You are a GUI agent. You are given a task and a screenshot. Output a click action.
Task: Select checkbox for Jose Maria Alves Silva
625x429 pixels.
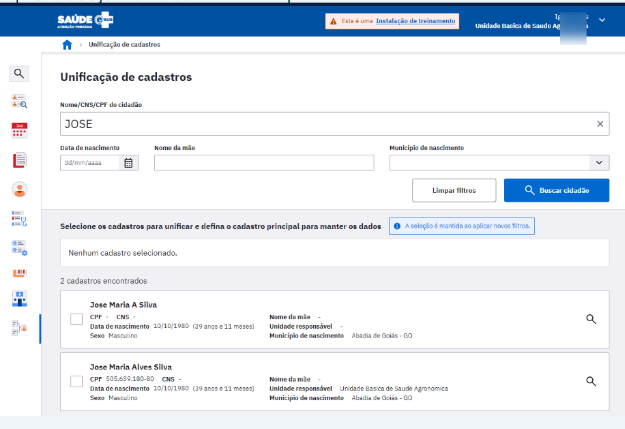pos(77,381)
